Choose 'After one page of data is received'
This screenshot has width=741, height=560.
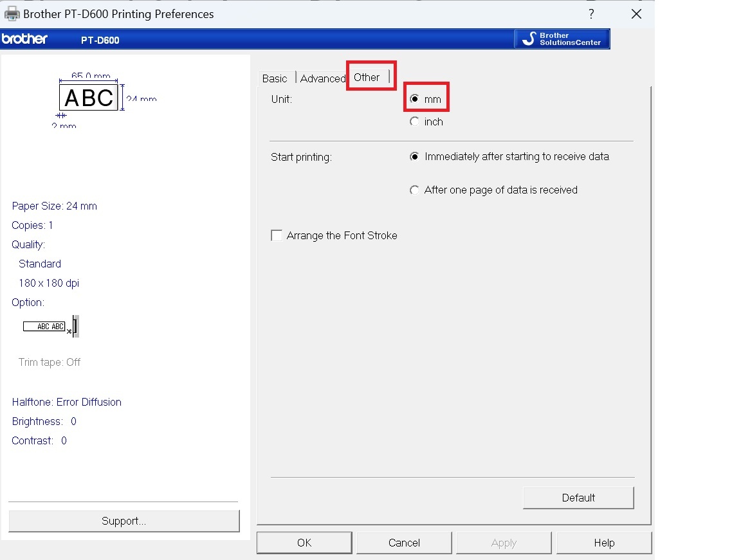click(x=415, y=190)
